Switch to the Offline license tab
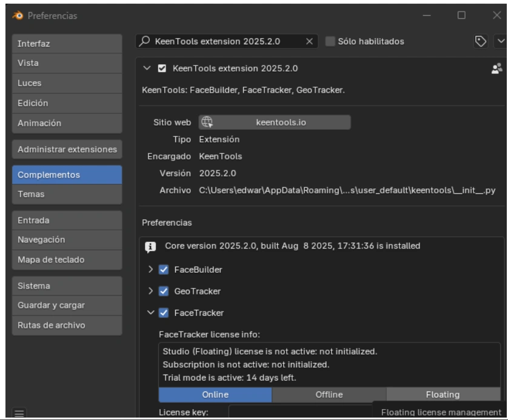 pyautogui.click(x=329, y=395)
